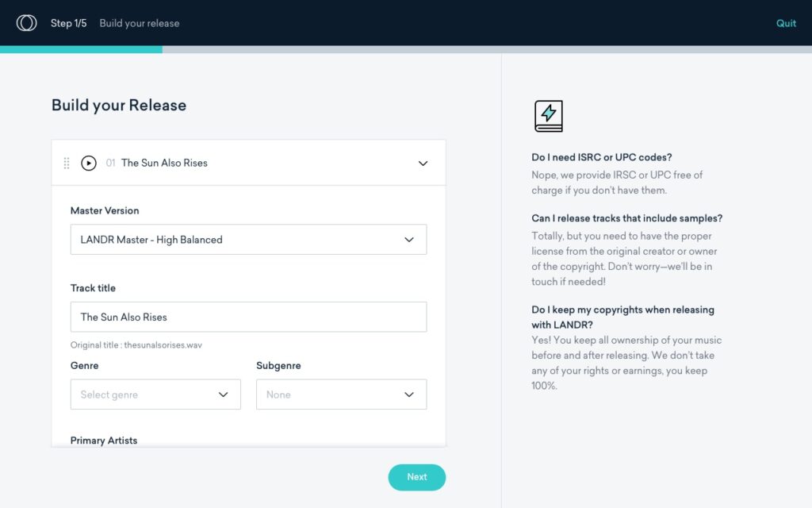Click the track name The Sun Also Rises header

pyautogui.click(x=164, y=163)
